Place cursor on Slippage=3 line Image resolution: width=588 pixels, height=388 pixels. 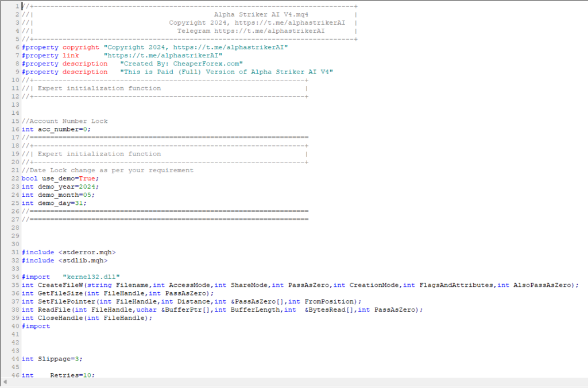click(52, 359)
